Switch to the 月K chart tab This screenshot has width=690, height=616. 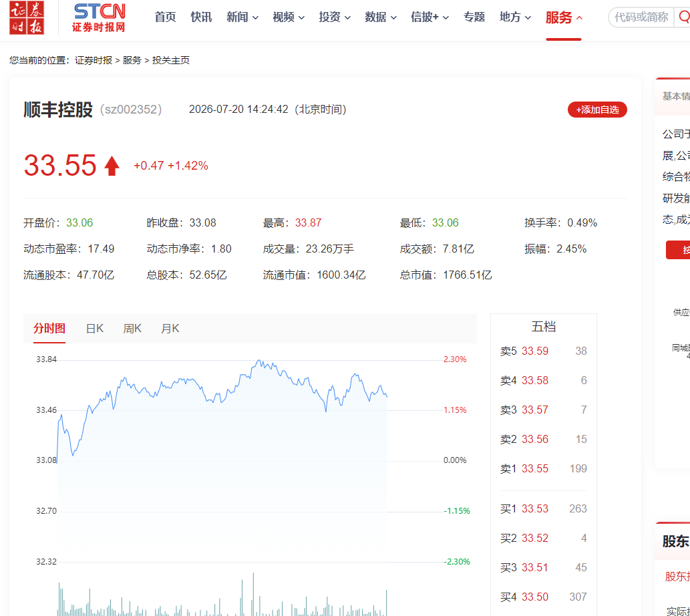coord(170,329)
